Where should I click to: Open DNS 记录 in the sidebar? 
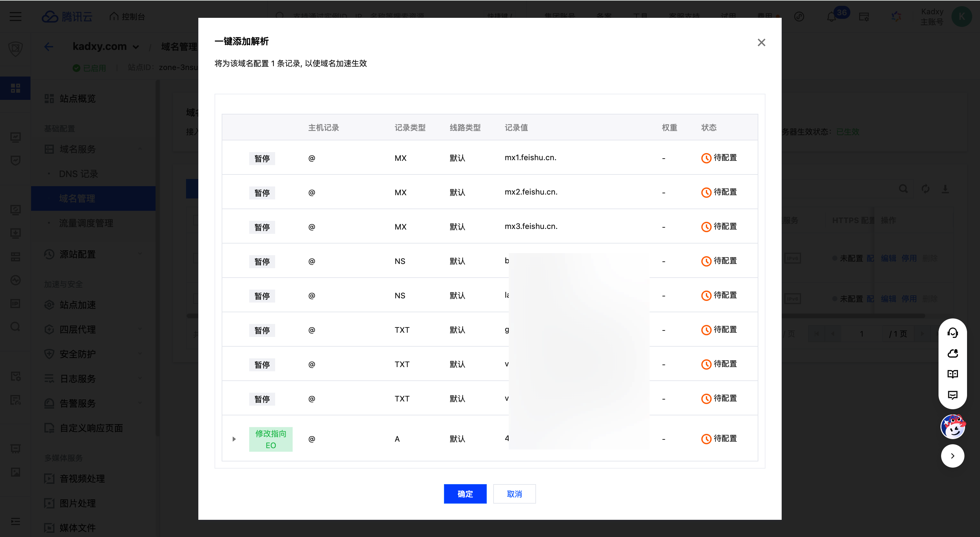78,174
